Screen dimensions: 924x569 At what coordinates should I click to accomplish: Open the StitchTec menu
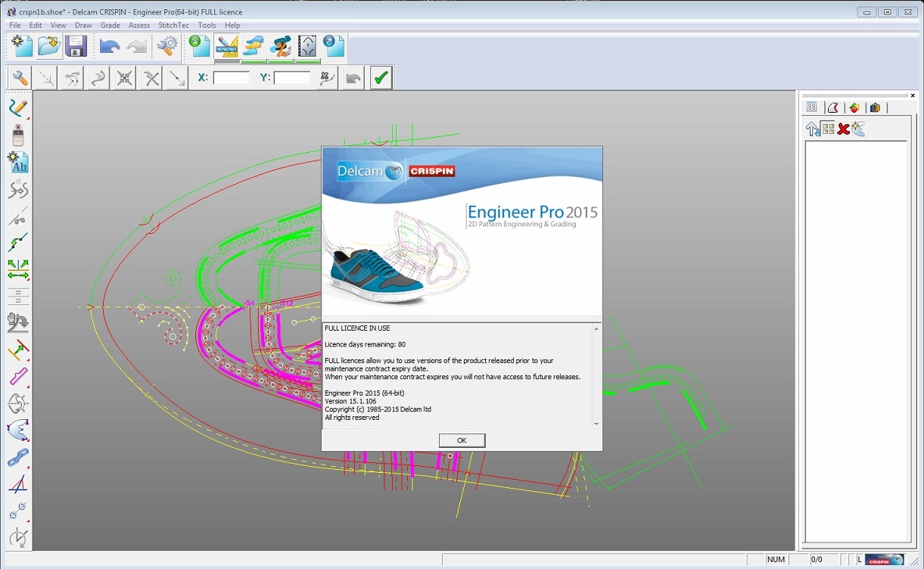tap(174, 25)
